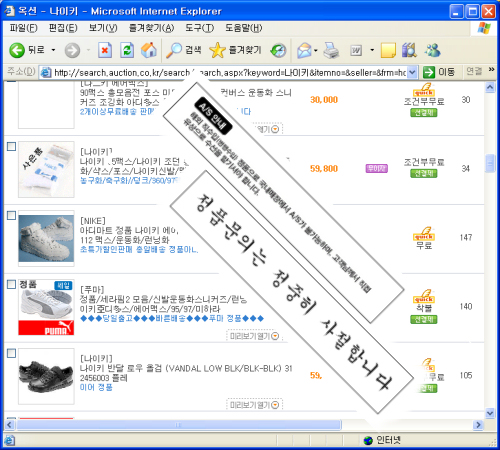Print the page with printer icon

point(331,51)
